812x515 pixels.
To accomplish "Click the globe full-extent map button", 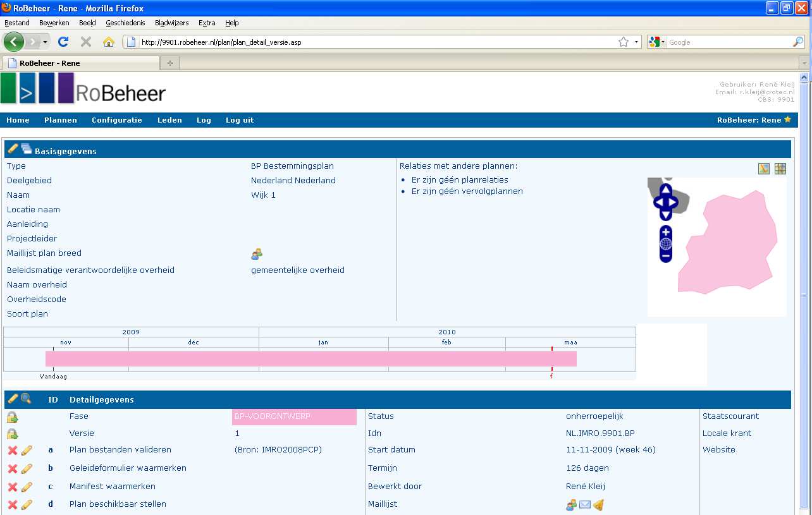I will coord(665,245).
